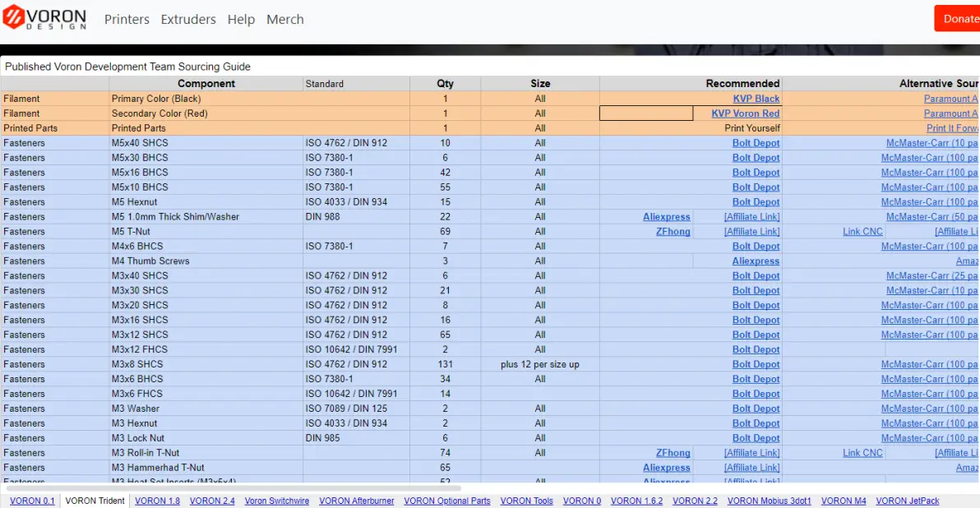Click the red Donate button
Screen dimensions: 980x508
[x=958, y=19]
